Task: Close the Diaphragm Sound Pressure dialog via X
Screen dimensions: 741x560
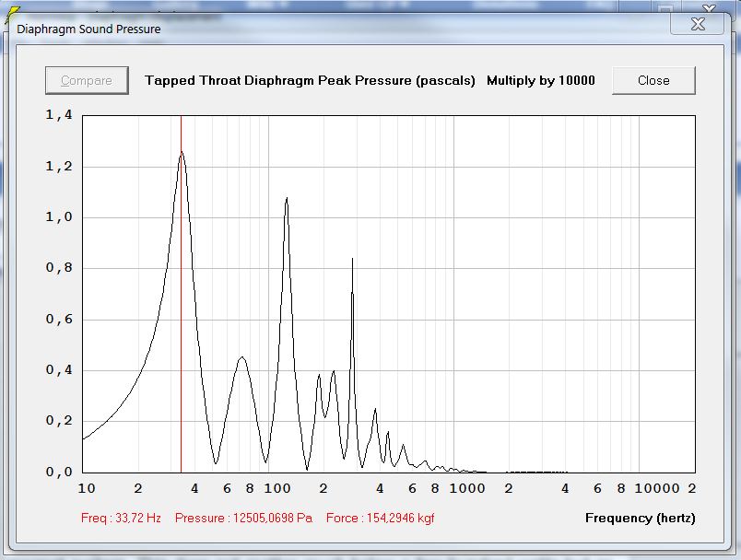Action: (698, 24)
